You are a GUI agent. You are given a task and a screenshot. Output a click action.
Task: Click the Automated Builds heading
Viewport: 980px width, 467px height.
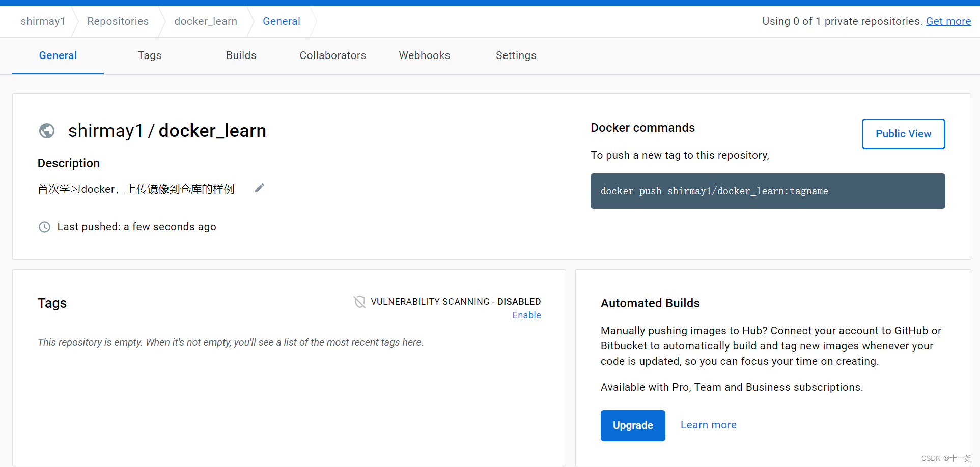coord(650,303)
